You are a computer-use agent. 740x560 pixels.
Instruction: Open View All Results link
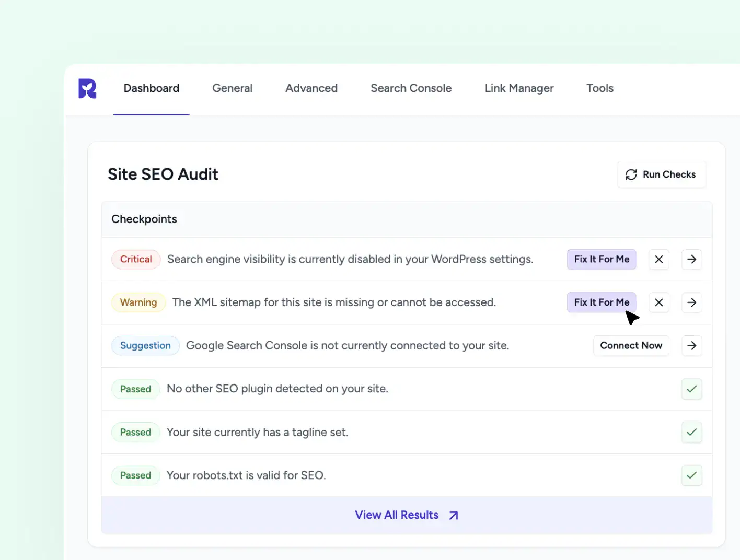(x=407, y=515)
